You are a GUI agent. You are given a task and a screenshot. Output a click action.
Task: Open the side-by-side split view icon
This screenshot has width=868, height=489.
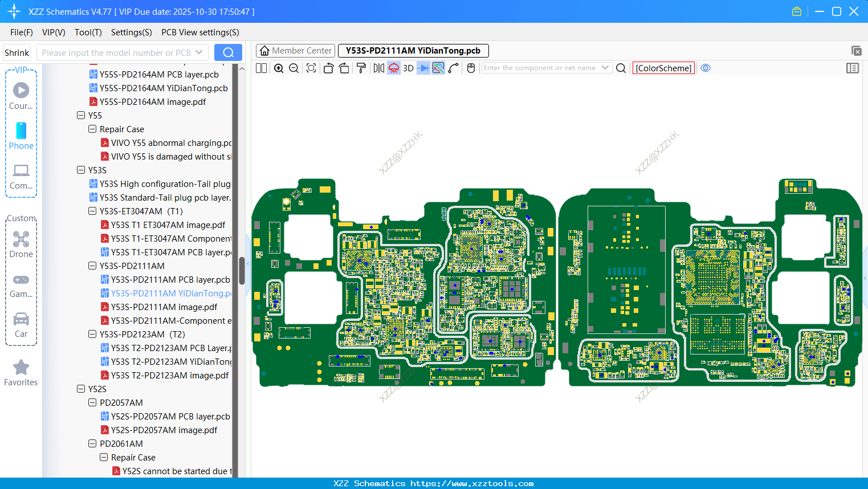click(260, 68)
